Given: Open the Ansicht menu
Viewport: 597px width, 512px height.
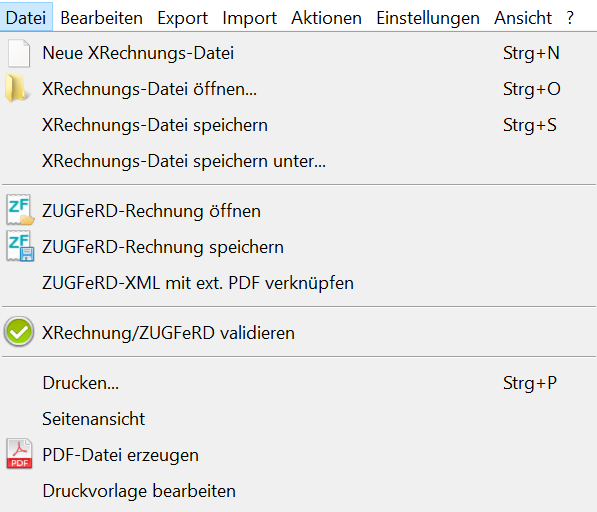Looking at the screenshot, I should pyautogui.click(x=523, y=18).
